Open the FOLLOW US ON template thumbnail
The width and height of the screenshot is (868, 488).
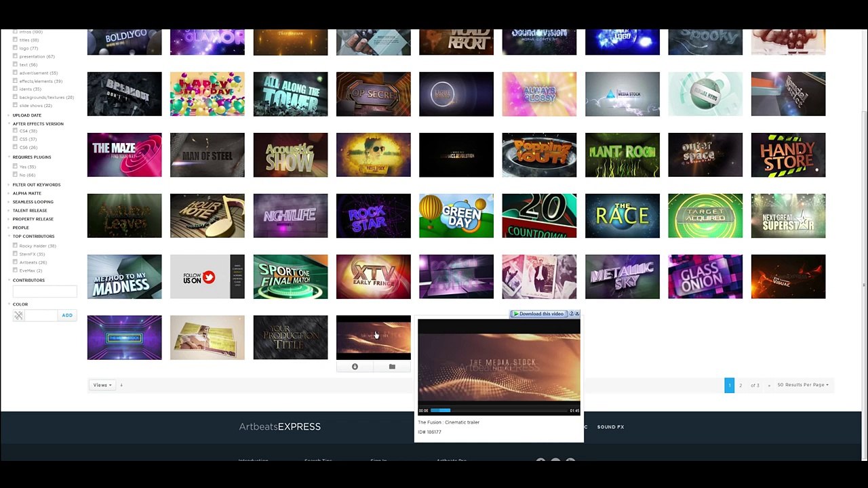pos(208,277)
